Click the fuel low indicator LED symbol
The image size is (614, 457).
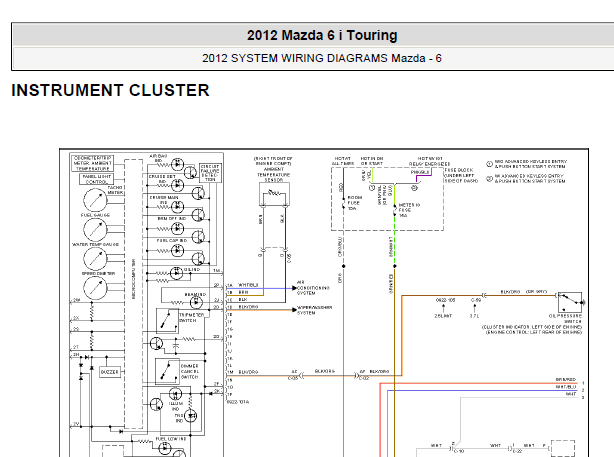point(164,448)
